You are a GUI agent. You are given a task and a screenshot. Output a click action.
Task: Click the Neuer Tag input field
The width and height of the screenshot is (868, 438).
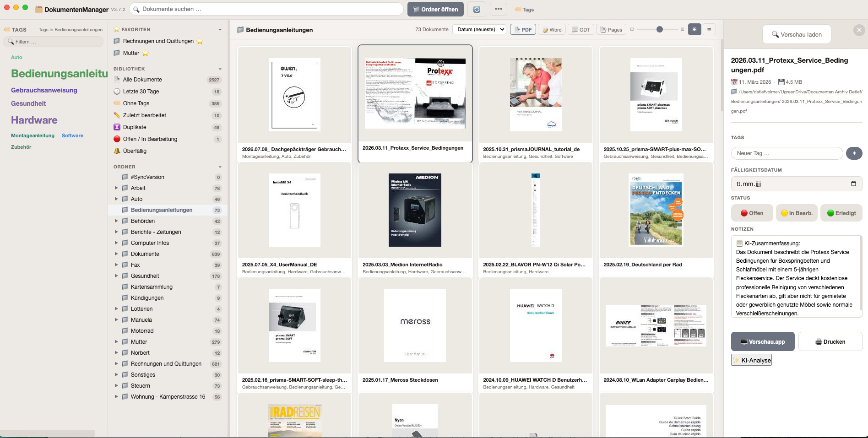pos(787,153)
